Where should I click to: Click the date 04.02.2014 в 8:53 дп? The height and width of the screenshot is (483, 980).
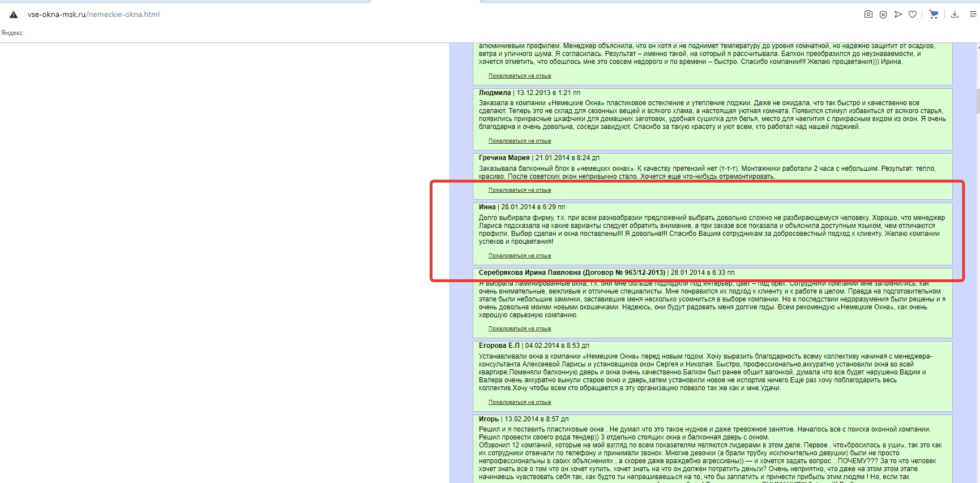coord(557,346)
